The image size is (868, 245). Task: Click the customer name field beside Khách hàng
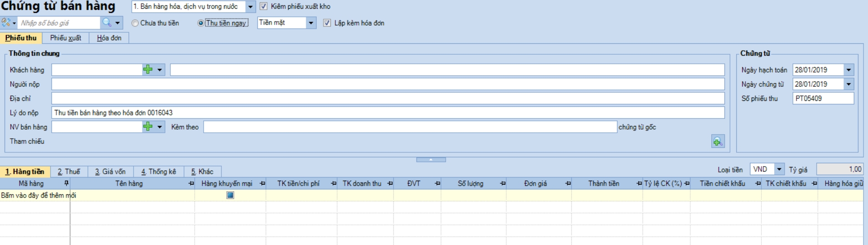(x=447, y=70)
